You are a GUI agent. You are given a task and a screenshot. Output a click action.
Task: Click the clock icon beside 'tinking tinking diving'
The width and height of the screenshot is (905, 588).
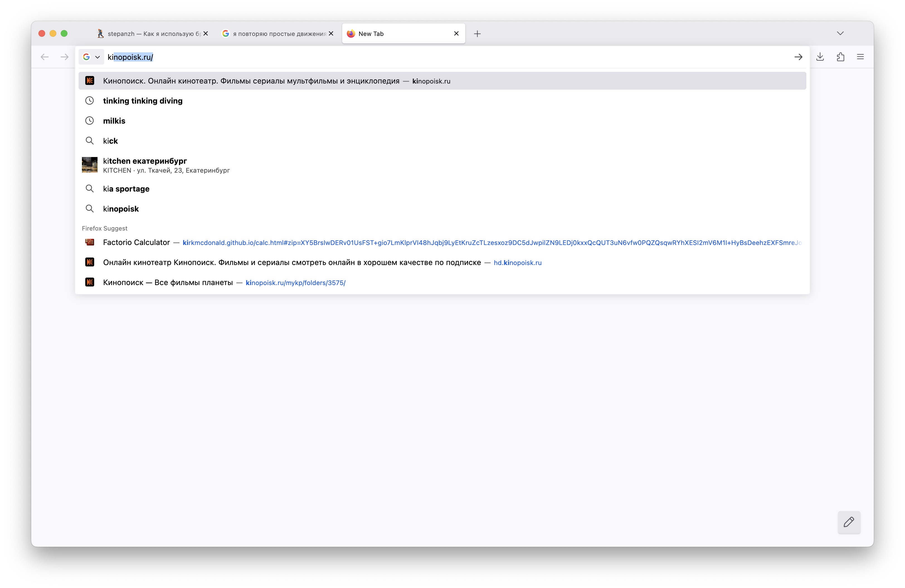(90, 101)
